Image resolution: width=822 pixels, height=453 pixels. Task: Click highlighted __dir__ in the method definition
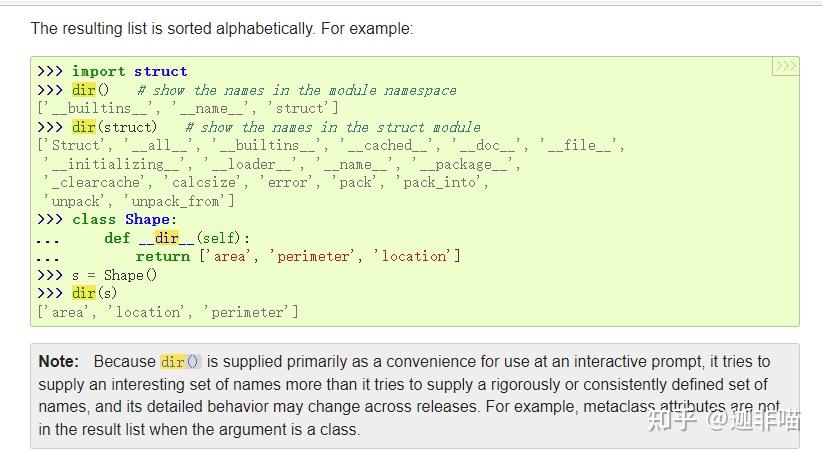[x=166, y=238]
